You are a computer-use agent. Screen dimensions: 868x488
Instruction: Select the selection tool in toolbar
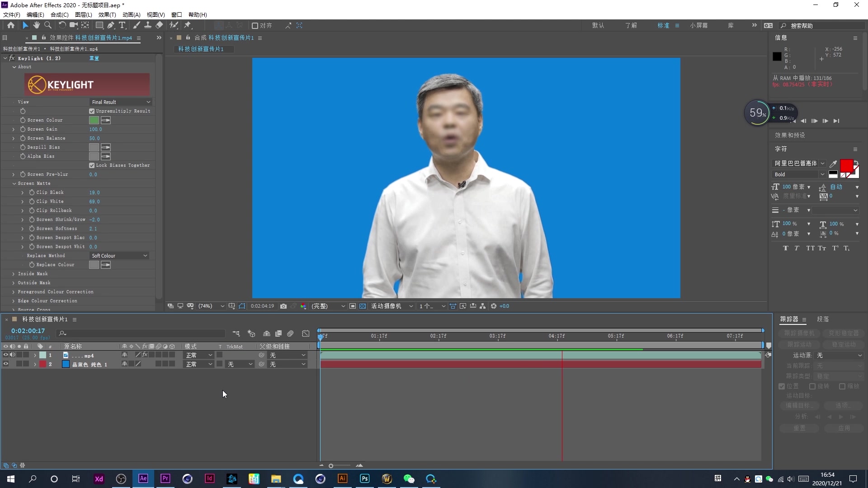(25, 25)
